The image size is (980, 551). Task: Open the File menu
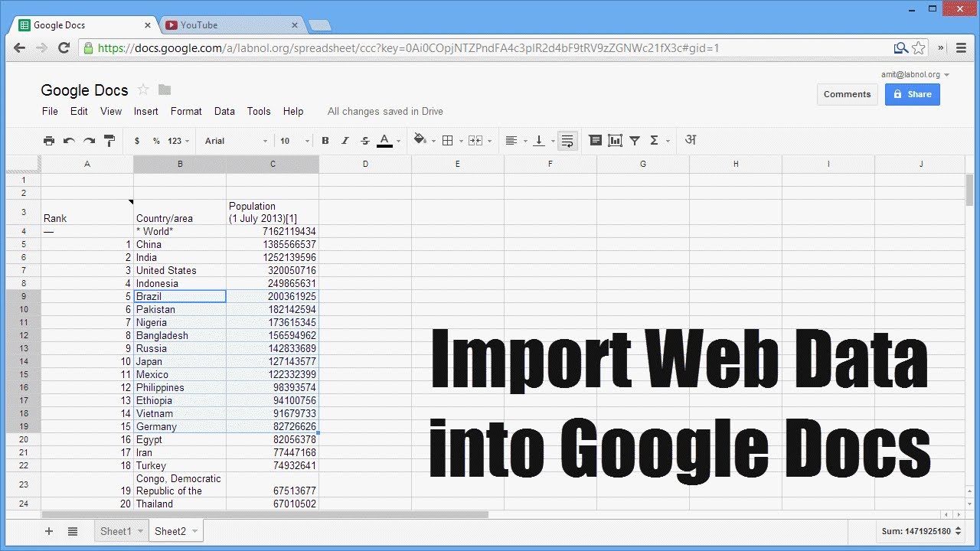(x=50, y=111)
